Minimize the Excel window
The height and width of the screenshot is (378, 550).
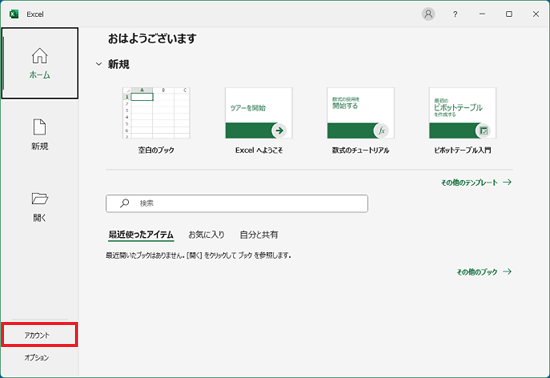[482, 14]
